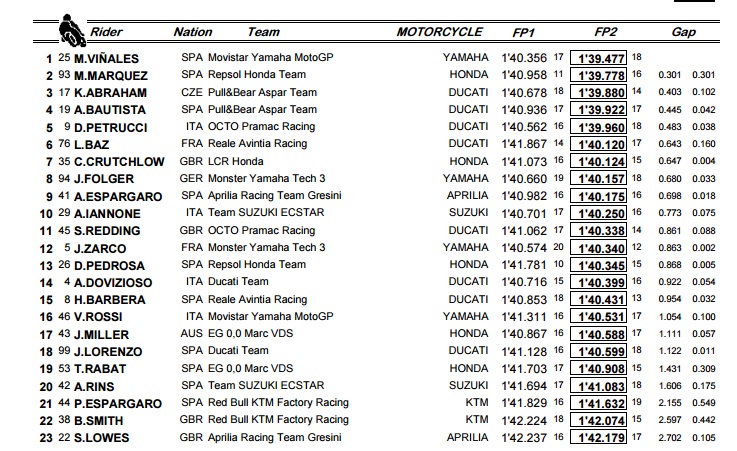Click C.CRUTCHLOW's FP1 time 1'41.073
The image size is (737, 451).
(x=522, y=161)
